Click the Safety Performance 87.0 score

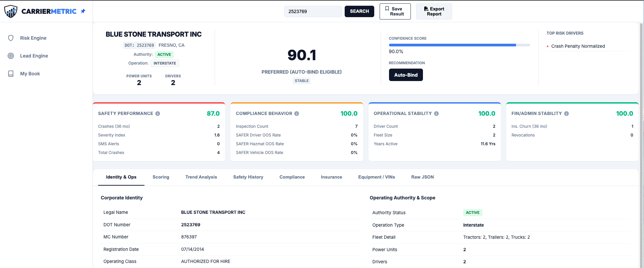pyautogui.click(x=213, y=114)
